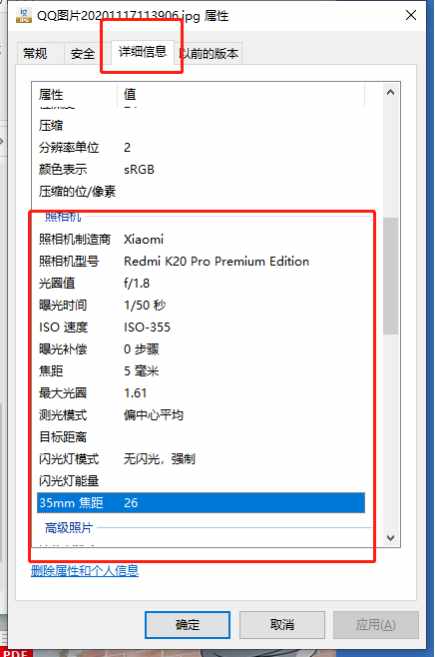Select the ISO 速度 ISO-355 row
435x657 pixels.
point(201,327)
